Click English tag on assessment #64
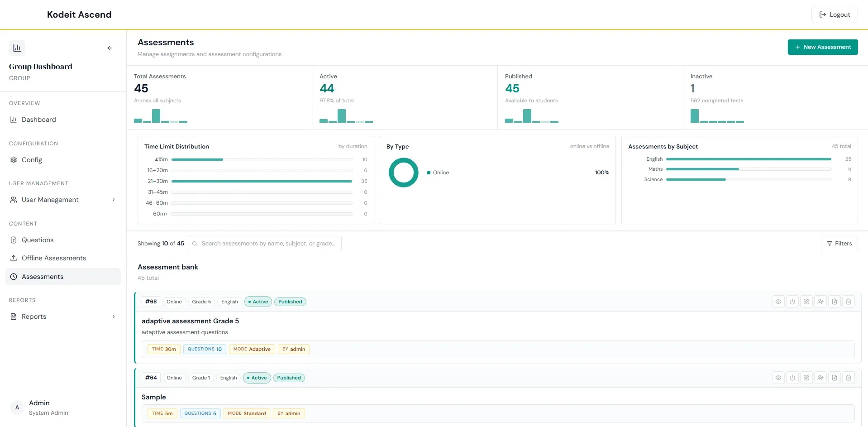The image size is (868, 427). pyautogui.click(x=229, y=378)
